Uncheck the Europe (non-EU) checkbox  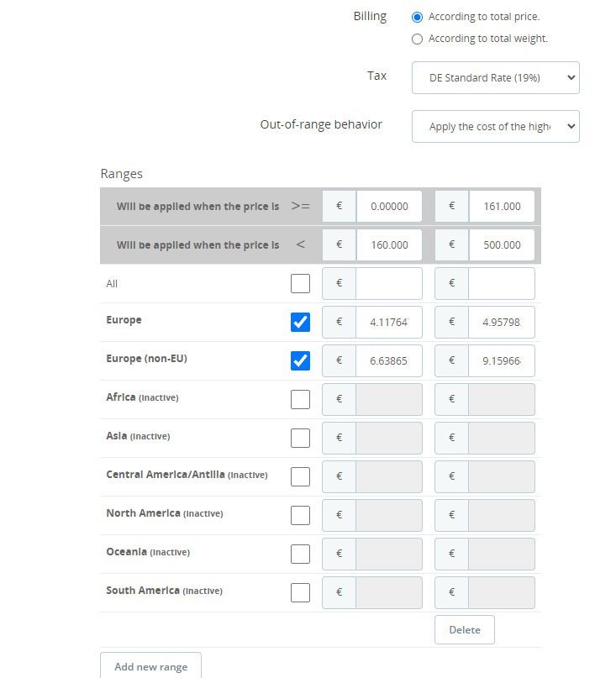[x=300, y=360]
